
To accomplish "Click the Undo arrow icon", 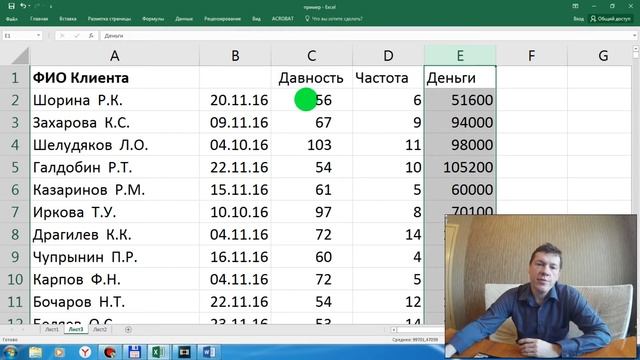I will (23, 6).
